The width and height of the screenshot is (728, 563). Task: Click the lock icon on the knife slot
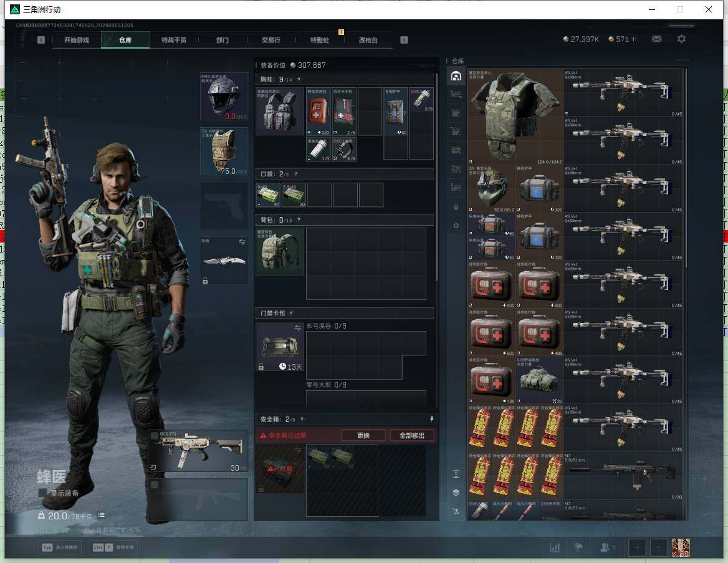pyautogui.click(x=205, y=280)
